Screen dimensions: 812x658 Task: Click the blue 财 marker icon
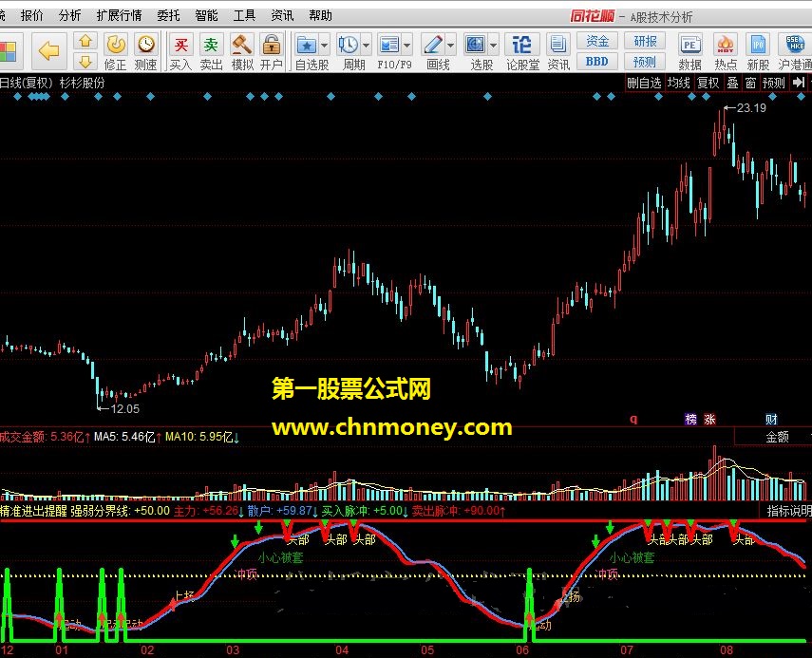click(x=771, y=420)
